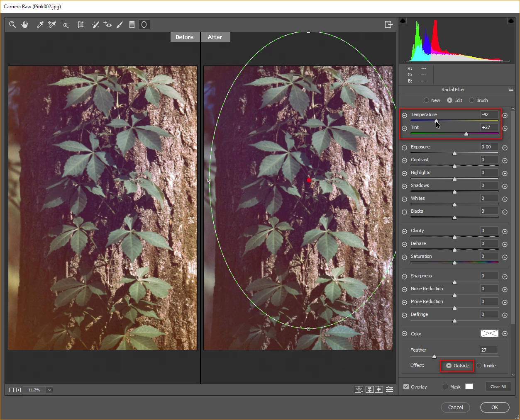
Task: Click the Temperature slider handle
Action: [x=436, y=121]
